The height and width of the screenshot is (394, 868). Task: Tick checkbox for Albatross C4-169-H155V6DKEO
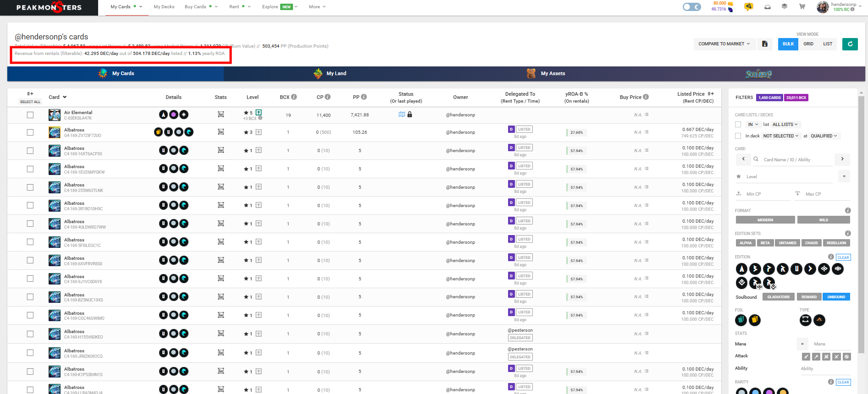(x=30, y=334)
